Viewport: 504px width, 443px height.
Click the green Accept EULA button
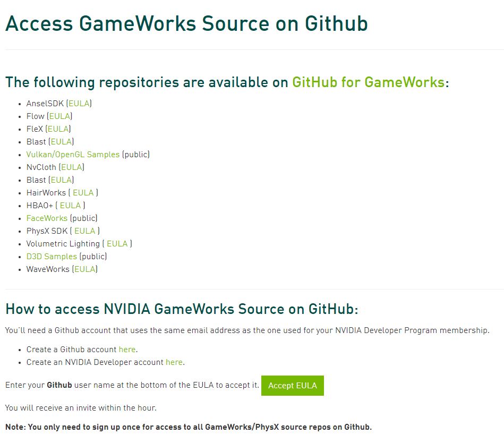tap(293, 386)
